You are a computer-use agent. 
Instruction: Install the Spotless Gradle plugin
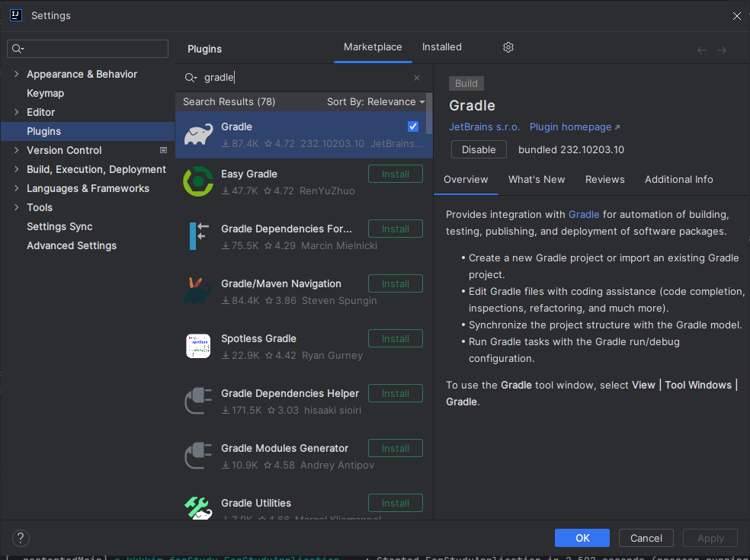point(395,338)
